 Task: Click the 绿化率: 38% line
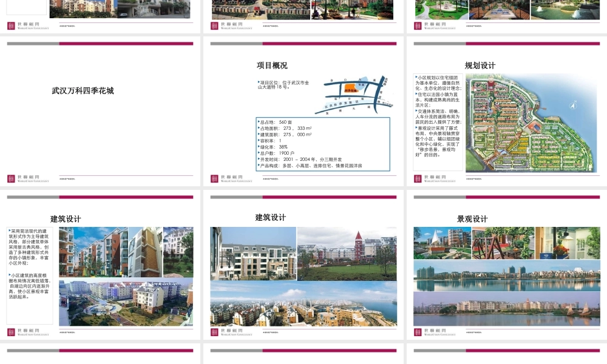point(273,147)
